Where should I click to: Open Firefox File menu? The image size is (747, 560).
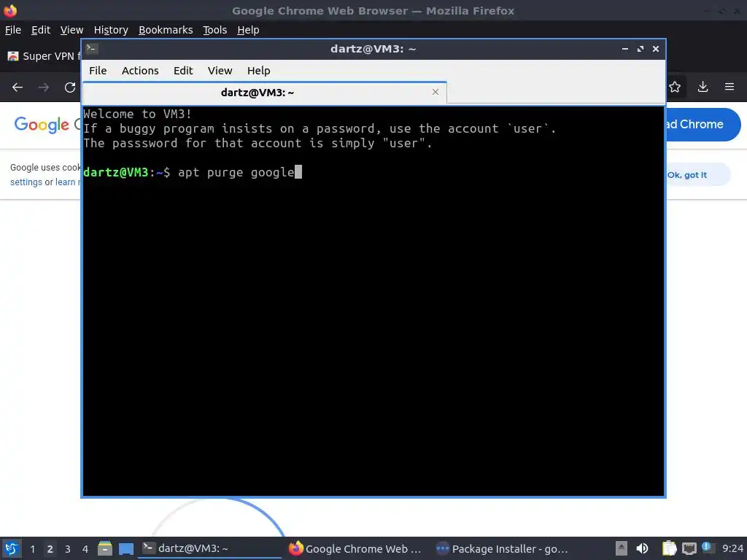tap(13, 30)
